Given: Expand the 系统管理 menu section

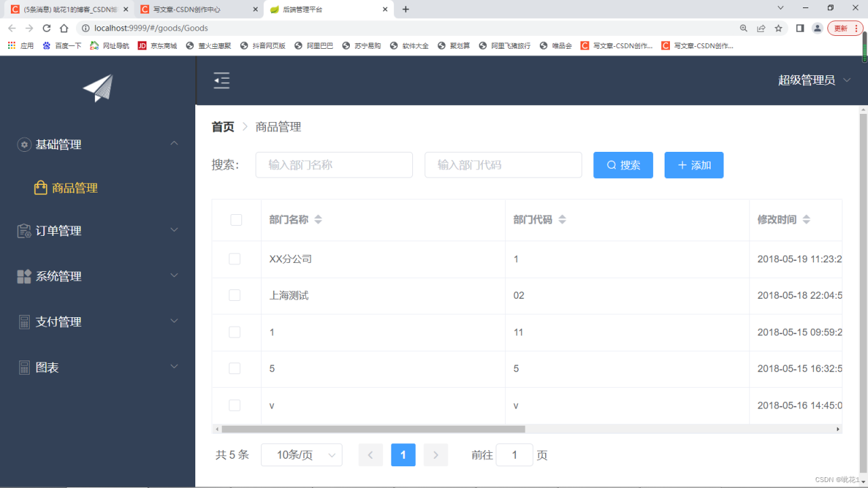Looking at the screenshot, I should [174, 276].
